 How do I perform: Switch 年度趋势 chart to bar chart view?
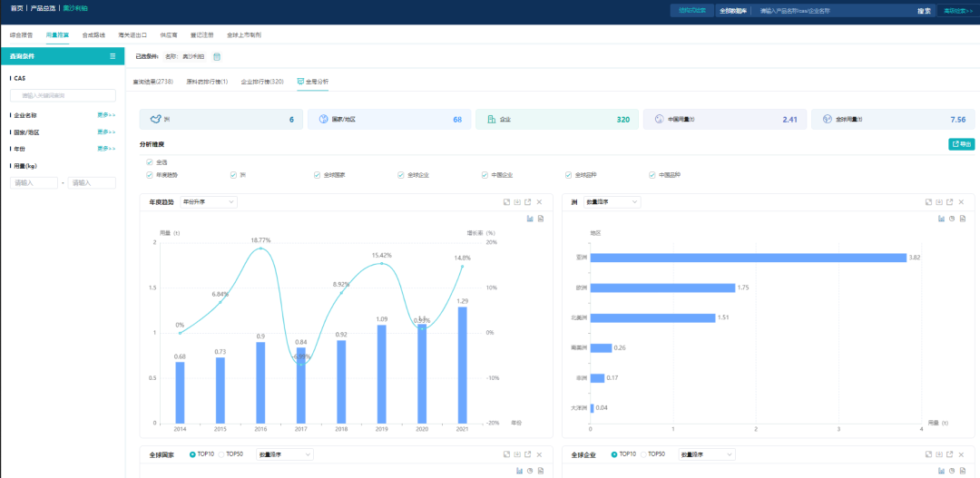529,219
